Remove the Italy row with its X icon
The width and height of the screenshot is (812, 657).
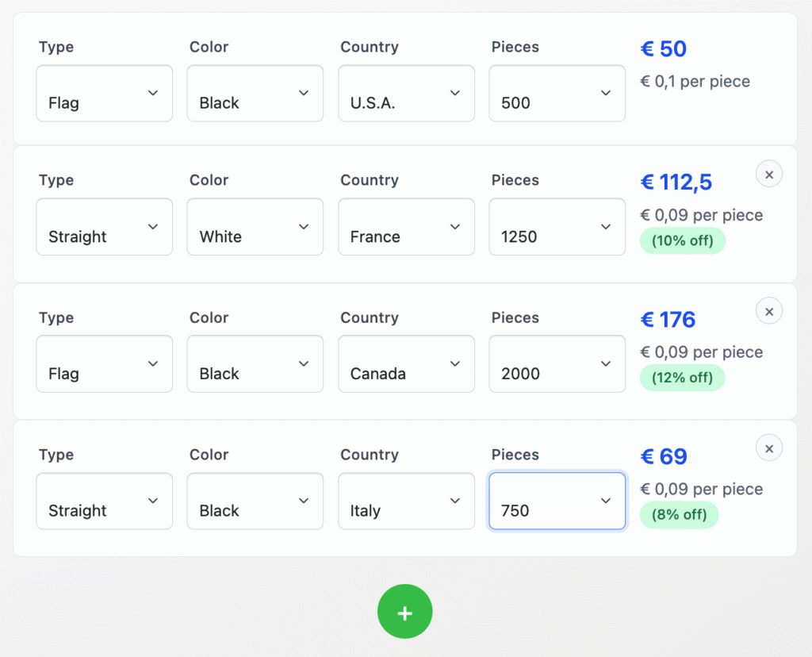coord(768,448)
